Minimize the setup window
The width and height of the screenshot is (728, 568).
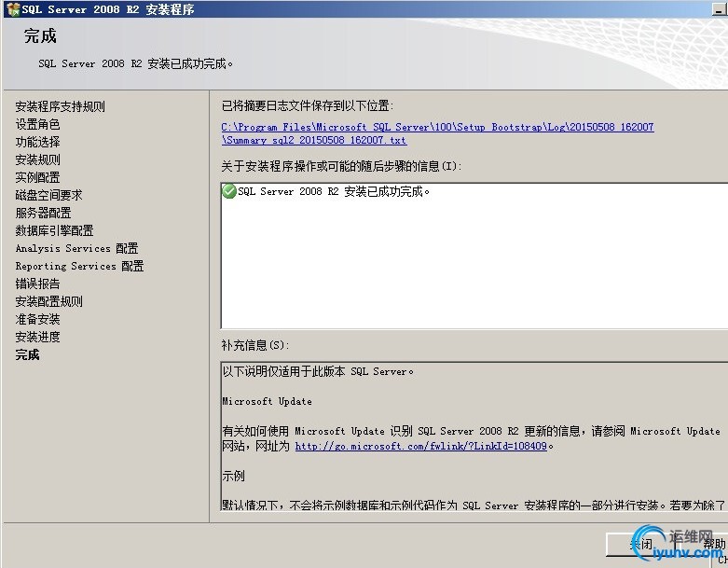point(718,9)
